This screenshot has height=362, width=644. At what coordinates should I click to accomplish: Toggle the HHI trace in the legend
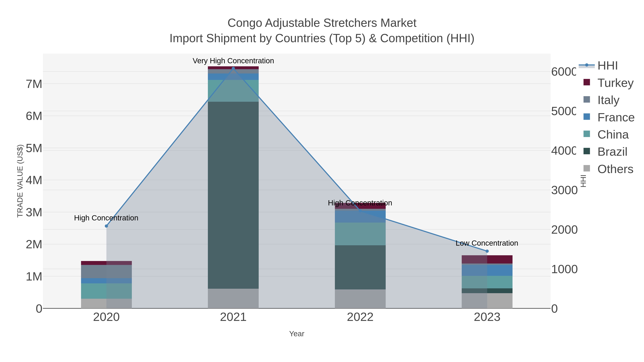[x=599, y=65]
